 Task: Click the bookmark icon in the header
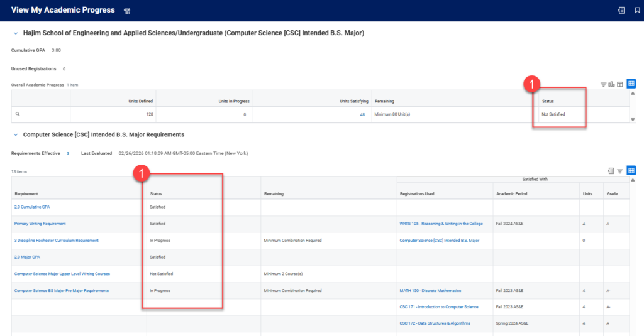coord(637,10)
